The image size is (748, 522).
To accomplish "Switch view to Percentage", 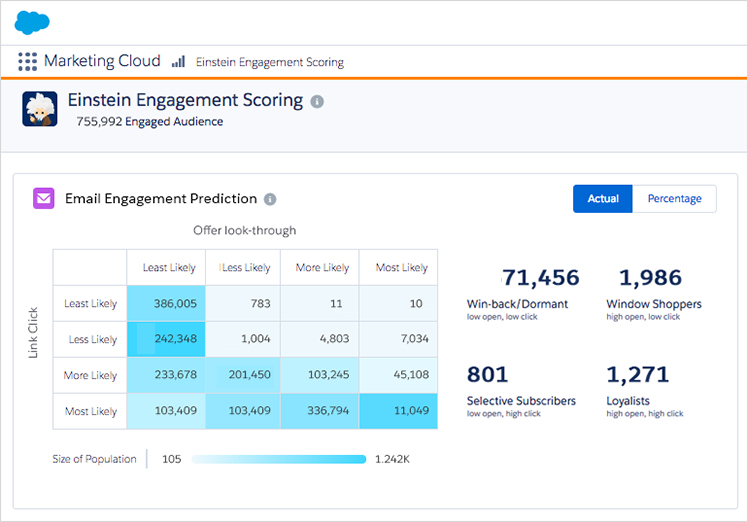I will coord(674,198).
